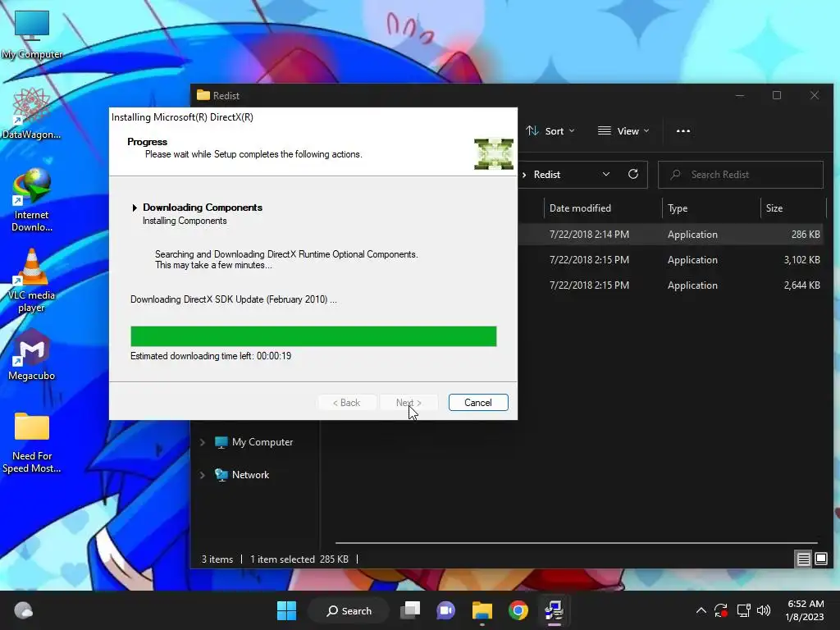
Task: Click the disabled Back button
Action: [347, 402]
